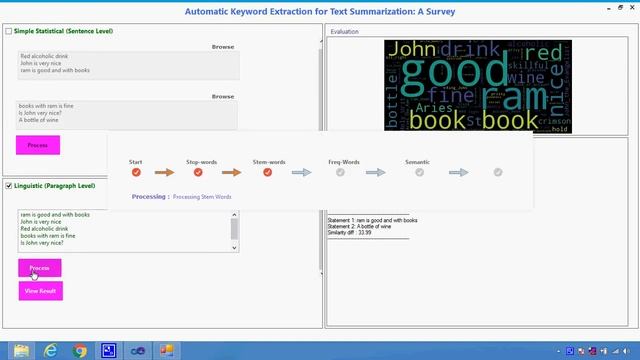Click gray arrow between Stem-words and Freq-Words

pos(302,173)
